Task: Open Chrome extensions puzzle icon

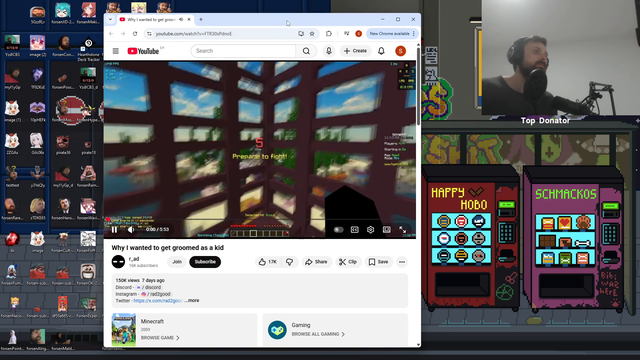Action: click(329, 33)
